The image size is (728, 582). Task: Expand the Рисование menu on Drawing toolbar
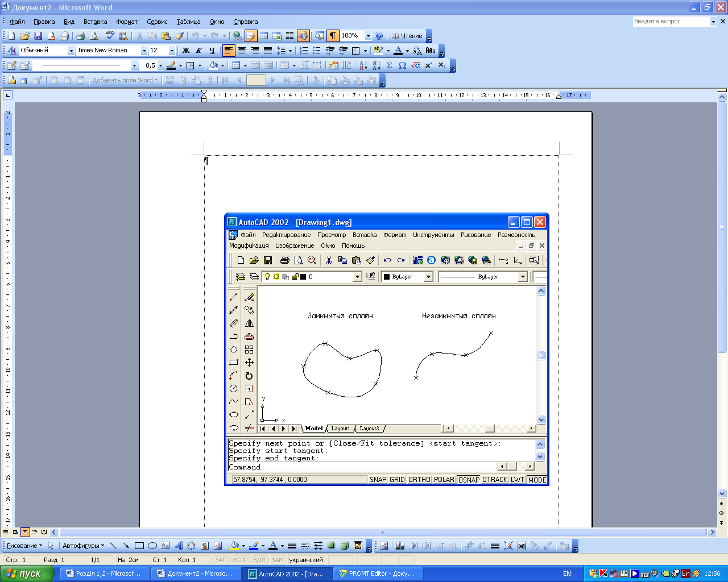[x=24, y=546]
